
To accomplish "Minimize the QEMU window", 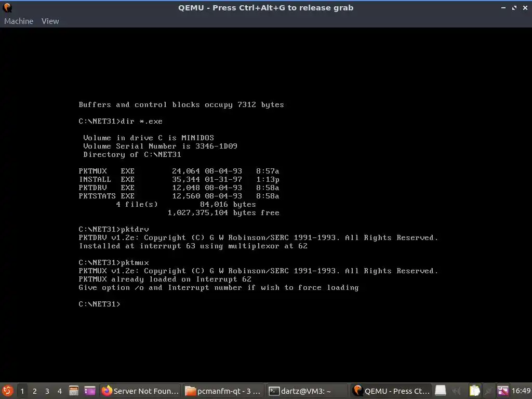I will [x=503, y=7].
